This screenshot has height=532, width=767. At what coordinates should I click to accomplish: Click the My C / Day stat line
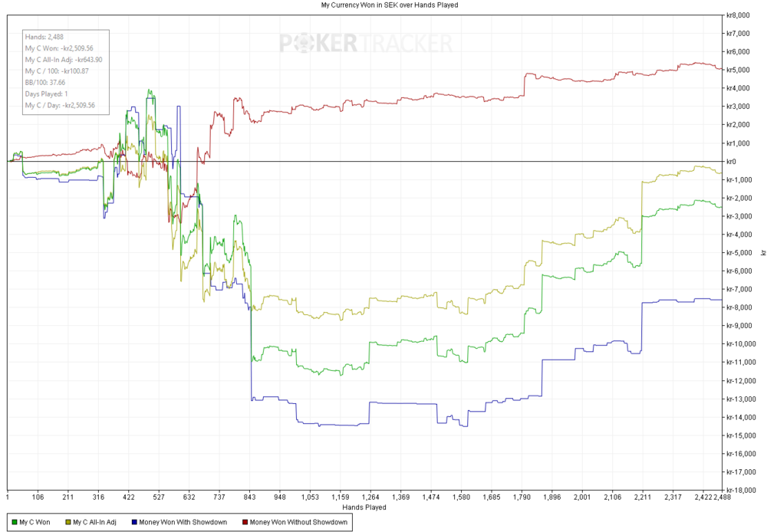pos(60,105)
